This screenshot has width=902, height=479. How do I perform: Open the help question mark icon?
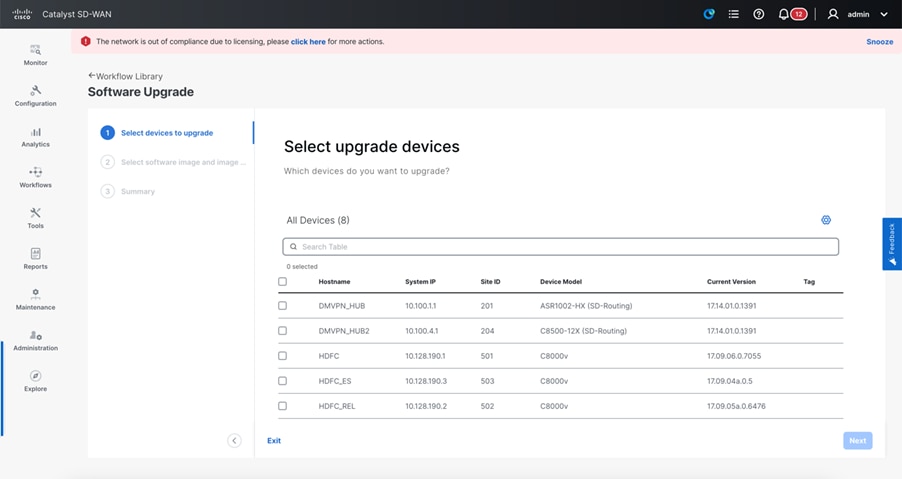(759, 14)
